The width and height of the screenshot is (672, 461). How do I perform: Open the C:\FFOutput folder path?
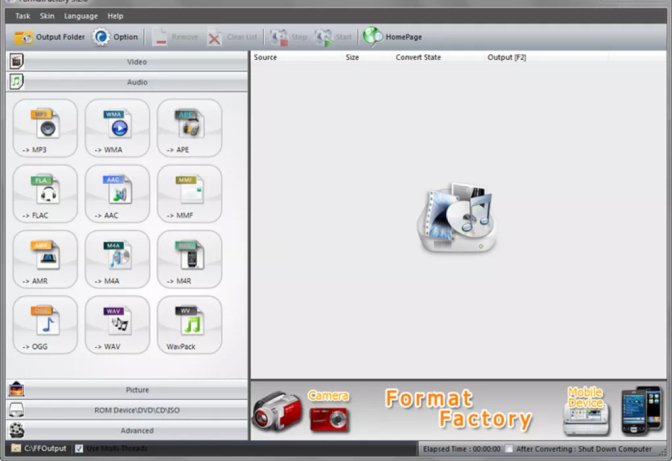[x=39, y=449]
